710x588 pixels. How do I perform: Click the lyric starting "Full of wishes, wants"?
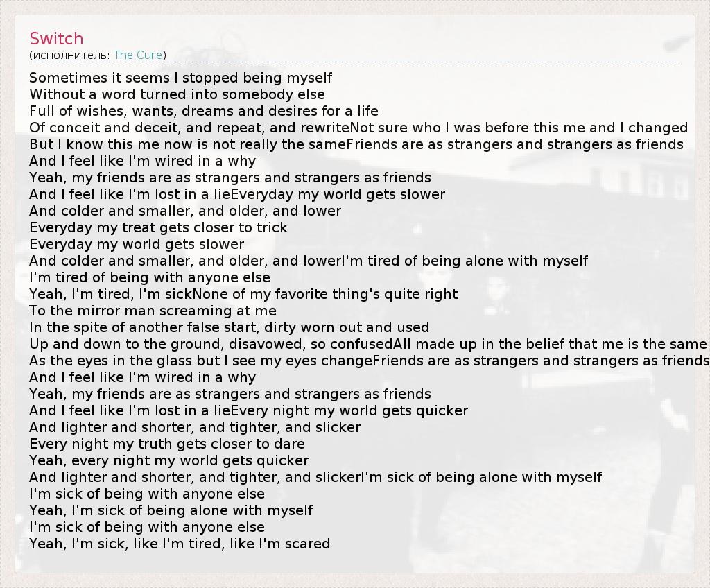click(204, 111)
